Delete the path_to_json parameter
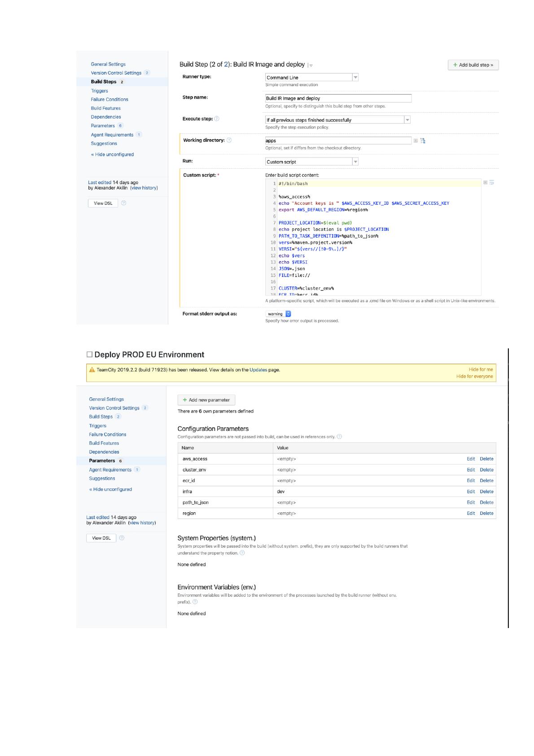This screenshot has height=756, width=534. pyautogui.click(x=486, y=502)
